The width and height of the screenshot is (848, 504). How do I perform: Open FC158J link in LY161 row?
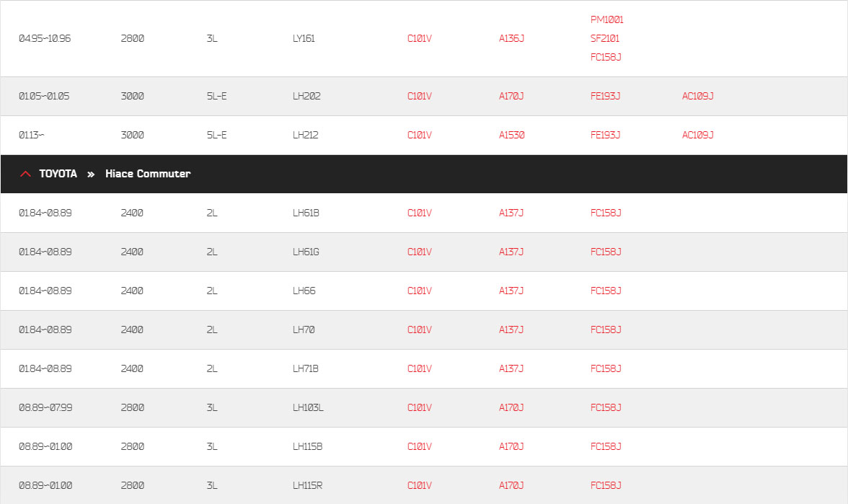(606, 57)
